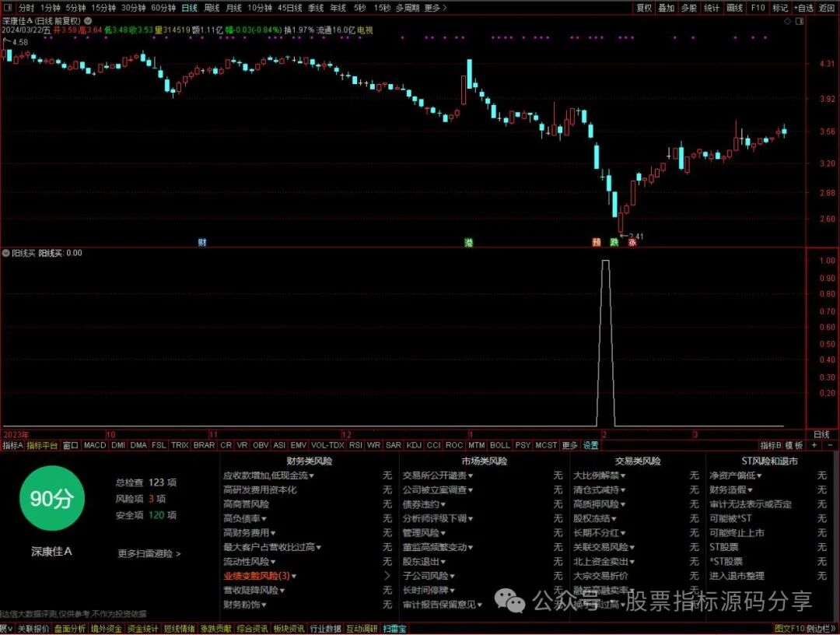Click the window split icon at chart top-right
Viewport: 840px width, 635px height.
[x=800, y=21]
